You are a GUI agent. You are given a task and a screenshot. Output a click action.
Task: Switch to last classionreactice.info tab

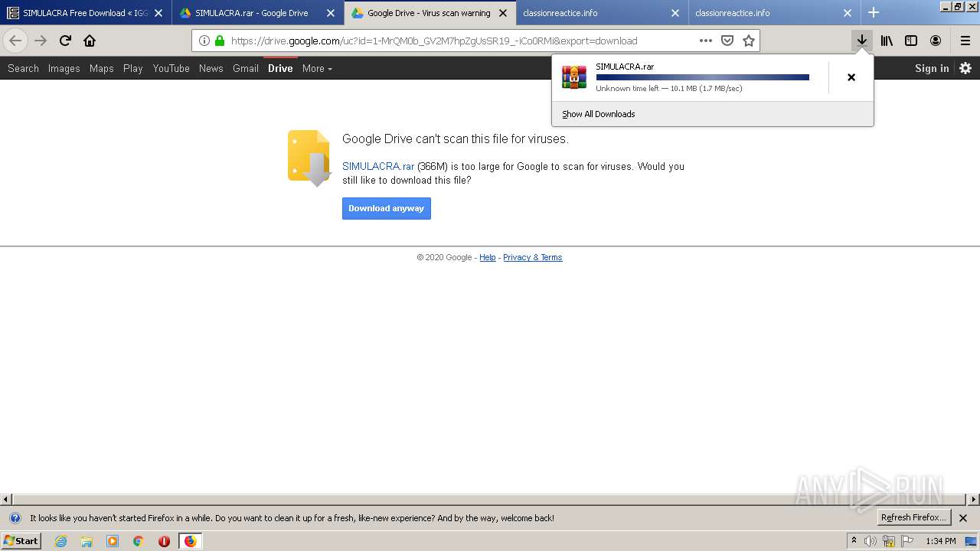coord(774,13)
